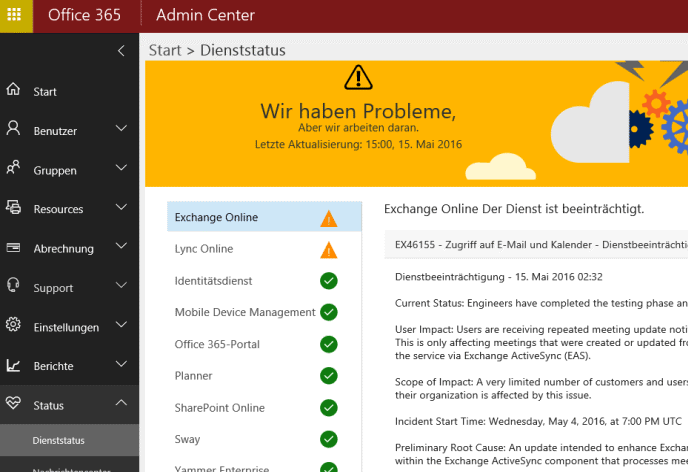Click the Sway green checkmark

tap(329, 439)
